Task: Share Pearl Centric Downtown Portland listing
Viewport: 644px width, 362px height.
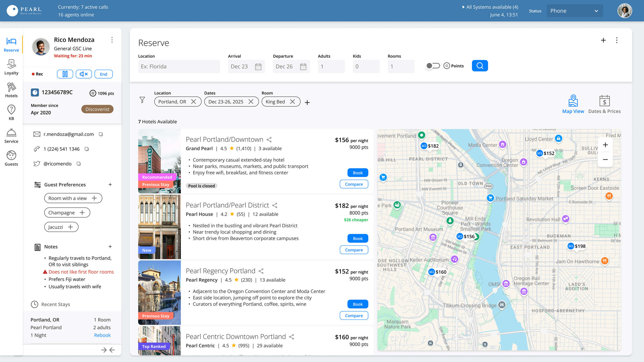Action: [292, 337]
